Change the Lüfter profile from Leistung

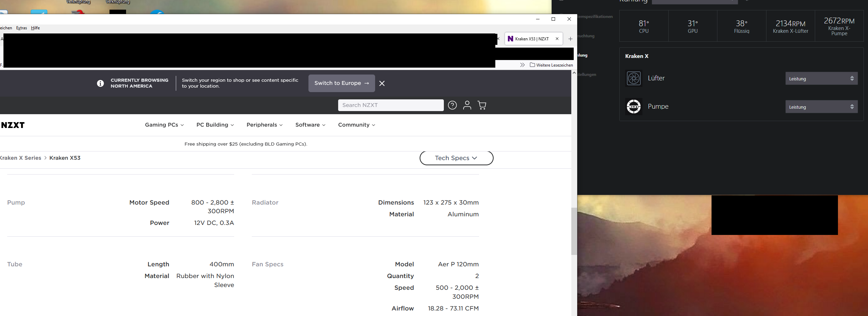(821, 78)
